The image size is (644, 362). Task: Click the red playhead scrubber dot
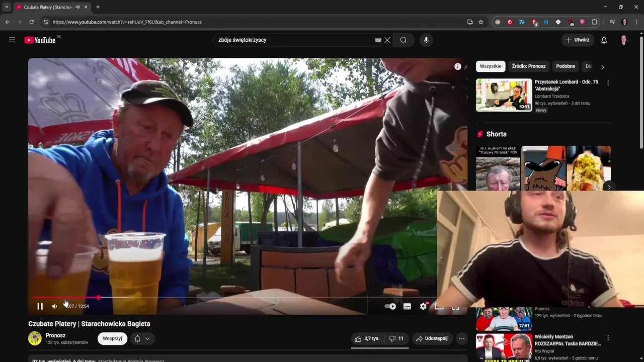point(99,298)
